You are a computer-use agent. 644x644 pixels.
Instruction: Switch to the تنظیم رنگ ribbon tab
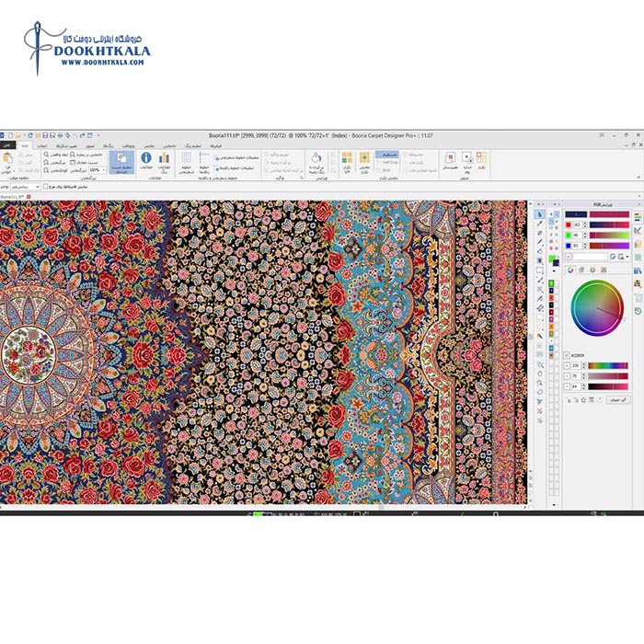click(x=192, y=145)
